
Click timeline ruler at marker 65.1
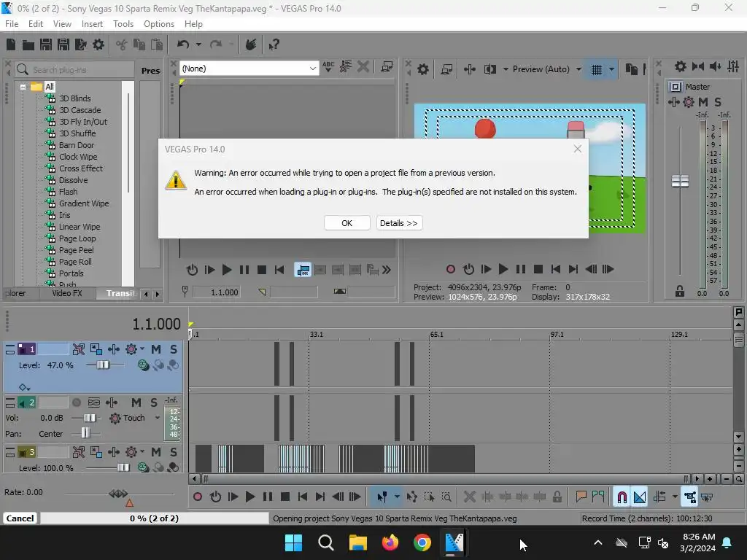tap(437, 335)
